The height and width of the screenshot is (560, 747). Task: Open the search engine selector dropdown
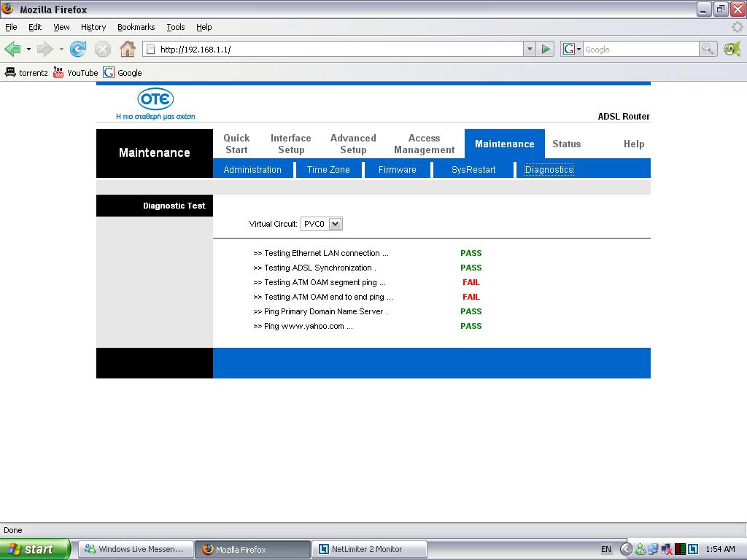pyautogui.click(x=572, y=49)
